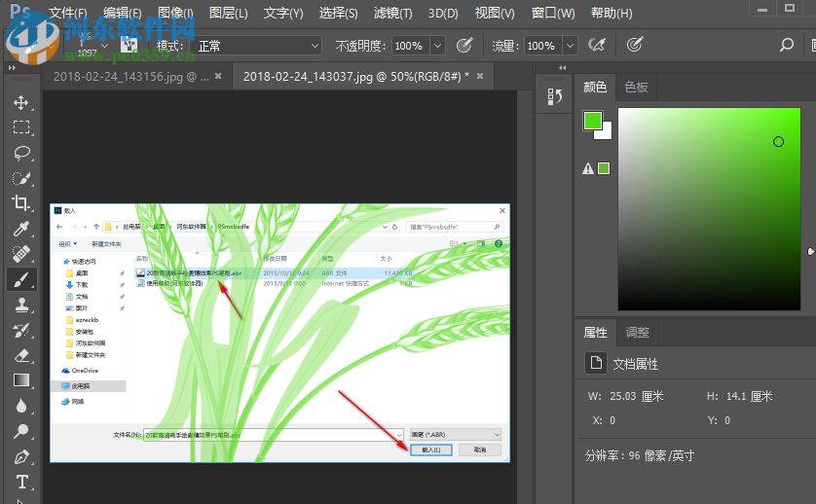Select the 2018-02-24_143037.jpg document tab
This screenshot has width=816, height=504.
(x=356, y=77)
